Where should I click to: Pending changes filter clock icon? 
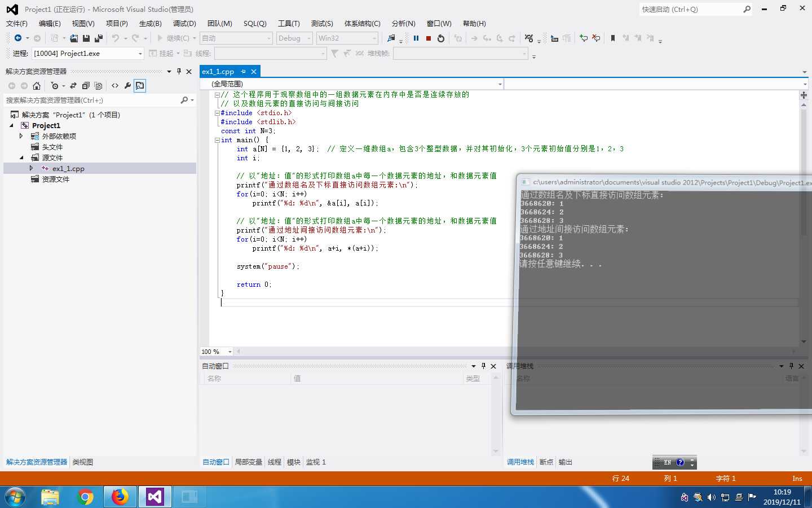55,86
